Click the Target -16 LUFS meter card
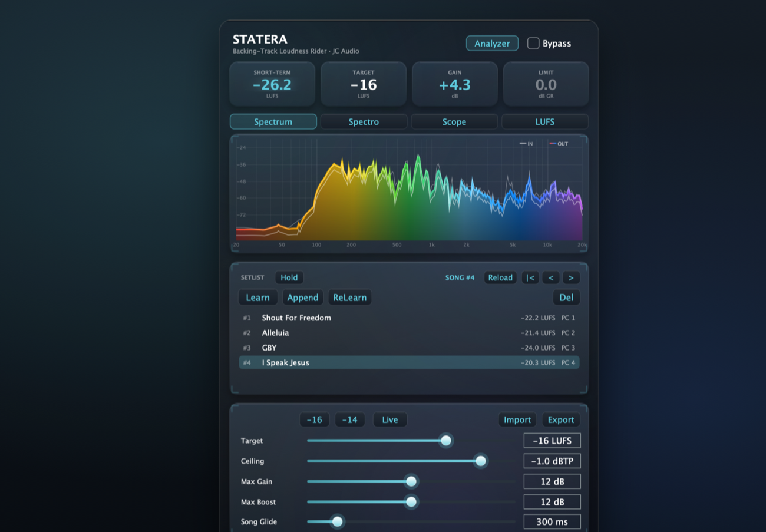 (x=364, y=84)
